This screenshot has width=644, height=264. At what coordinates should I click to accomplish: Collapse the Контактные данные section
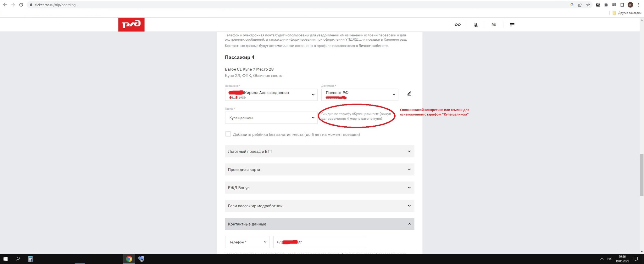point(319,224)
